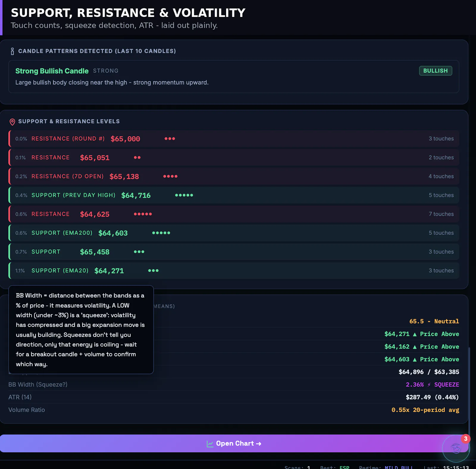
Task: Click the pin icon beside Support & Resistance Levels
Action: 12,122
